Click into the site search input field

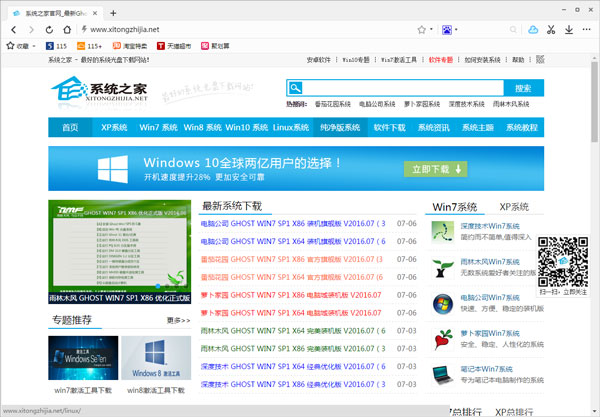coord(392,88)
